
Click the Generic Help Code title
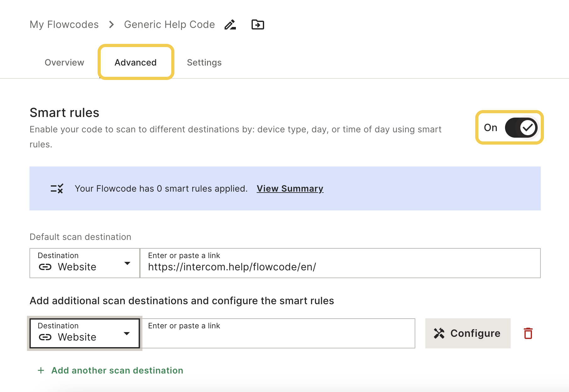point(169,24)
